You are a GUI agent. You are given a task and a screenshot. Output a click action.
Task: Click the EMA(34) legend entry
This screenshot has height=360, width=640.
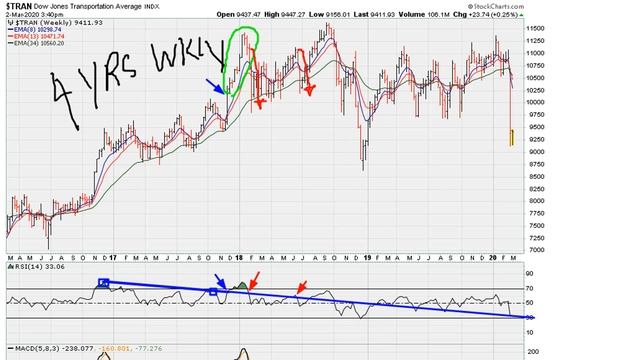pyautogui.click(x=36, y=43)
